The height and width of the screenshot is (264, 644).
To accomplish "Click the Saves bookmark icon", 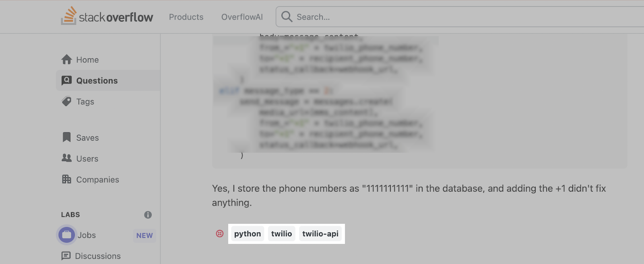I will (66, 137).
